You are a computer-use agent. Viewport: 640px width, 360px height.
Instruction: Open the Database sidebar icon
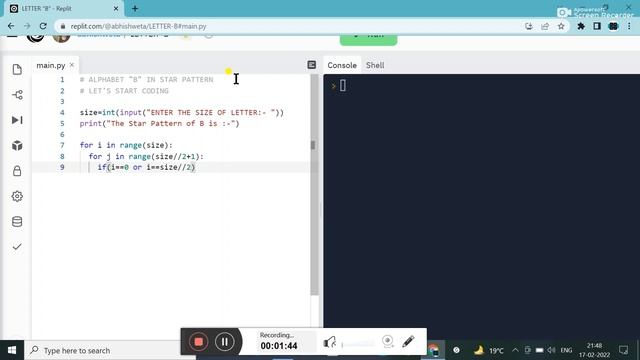click(17, 222)
